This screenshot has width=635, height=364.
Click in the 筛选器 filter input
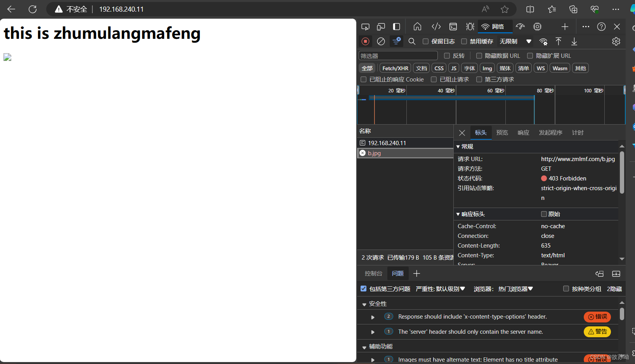click(x=398, y=56)
